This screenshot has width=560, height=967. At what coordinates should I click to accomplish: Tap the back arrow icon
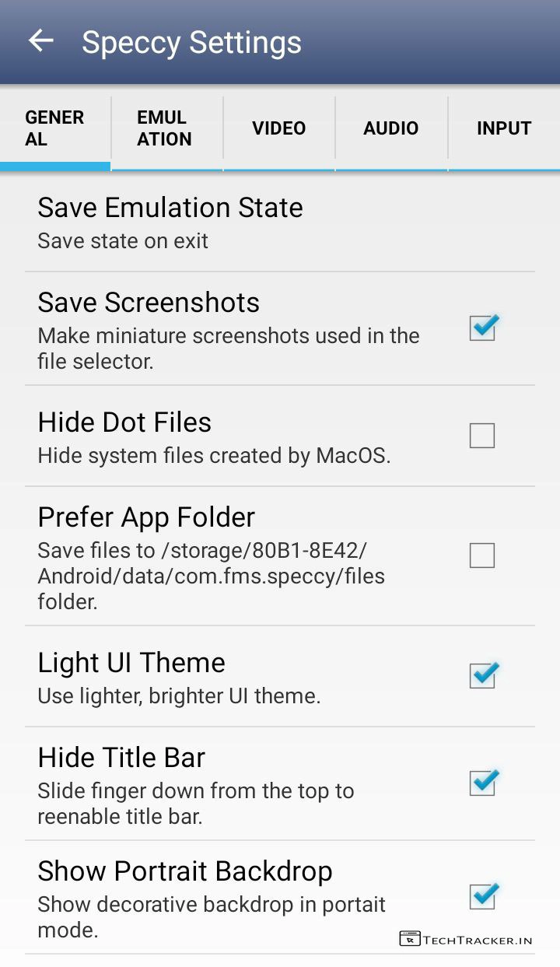40,41
